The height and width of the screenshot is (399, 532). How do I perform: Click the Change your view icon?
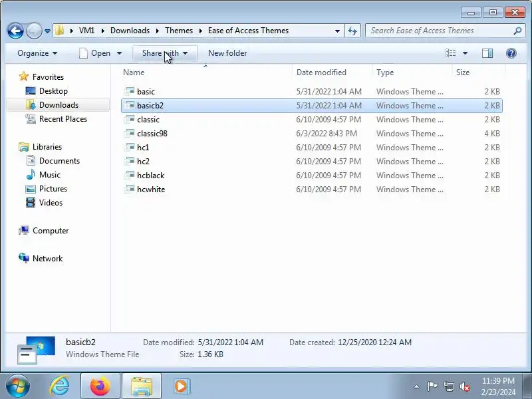[451, 53]
